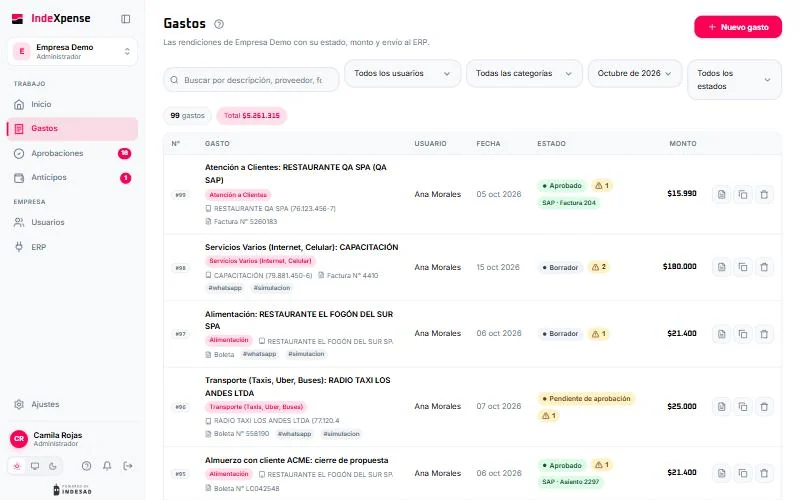800x500 pixels.
Task: Click the ESTADO column header
Action: pos(551,144)
